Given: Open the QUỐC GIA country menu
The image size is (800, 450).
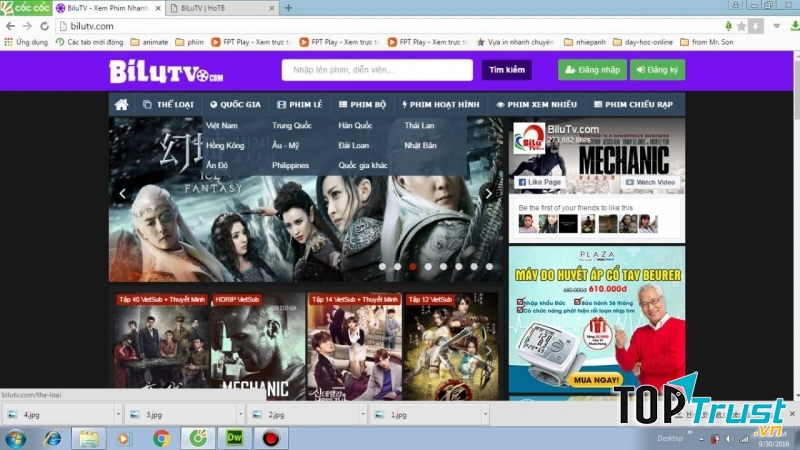Looking at the screenshot, I should tap(236, 105).
